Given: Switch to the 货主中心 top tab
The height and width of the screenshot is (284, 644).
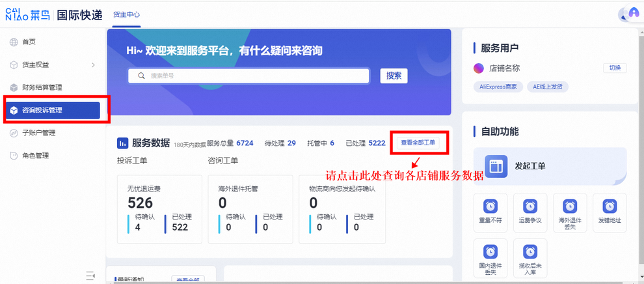Looking at the screenshot, I should (126, 14).
